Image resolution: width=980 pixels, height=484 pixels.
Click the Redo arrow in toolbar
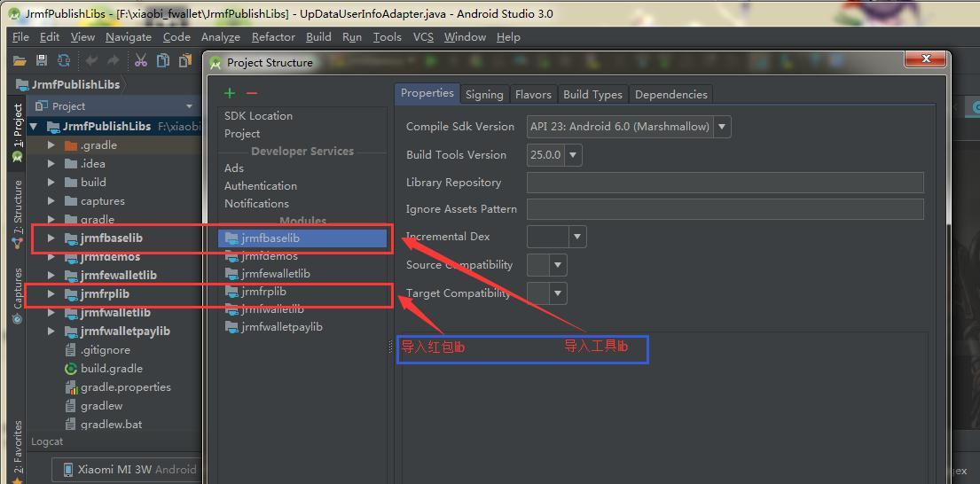114,60
